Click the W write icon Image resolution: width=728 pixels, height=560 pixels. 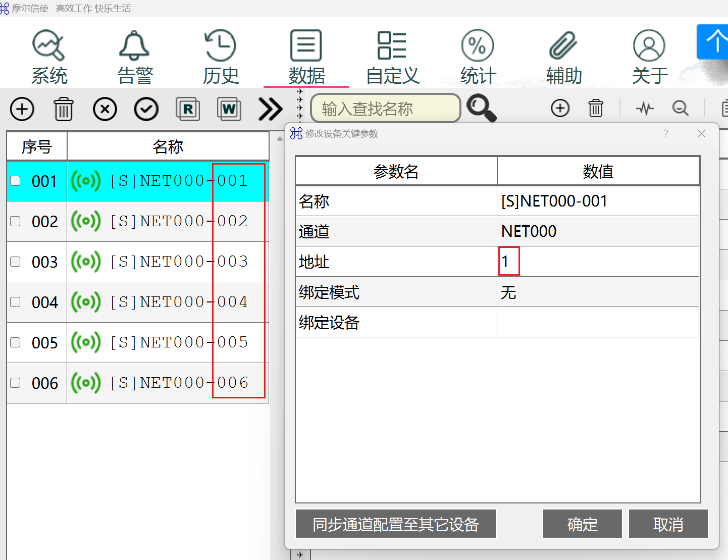click(229, 109)
